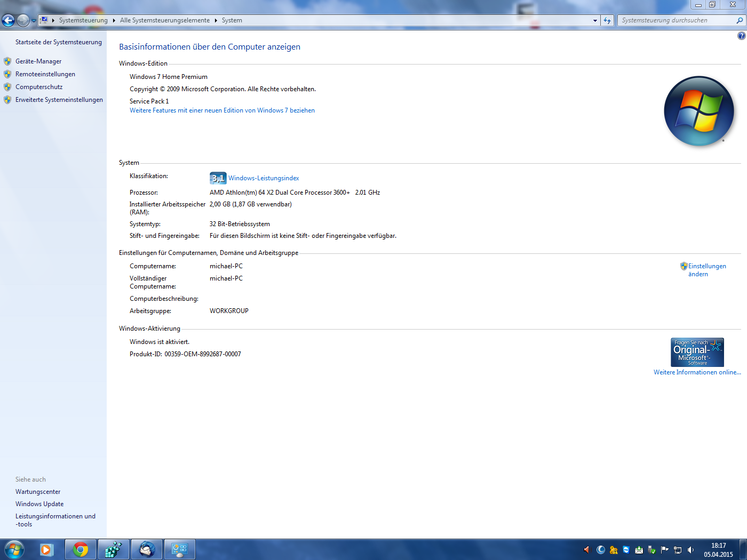This screenshot has height=560, width=747.
Task: Click the 3,1 performance score badge
Action: pos(218,178)
